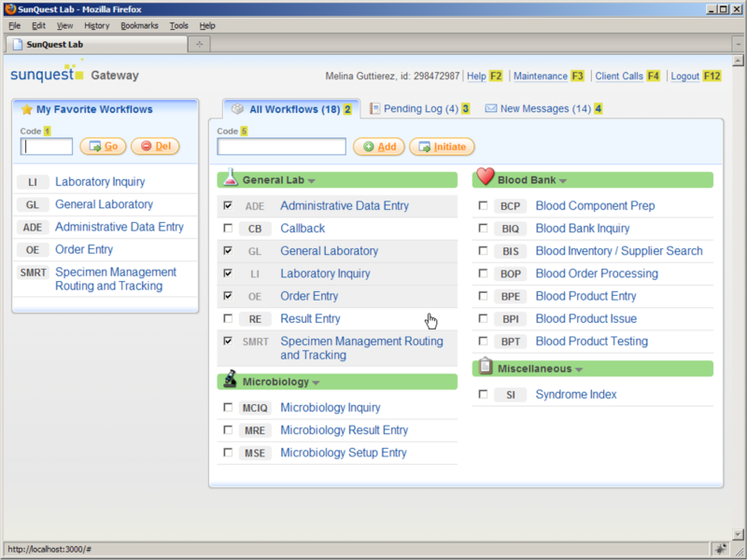Focus the All Workflows Code input field

pos(282,147)
